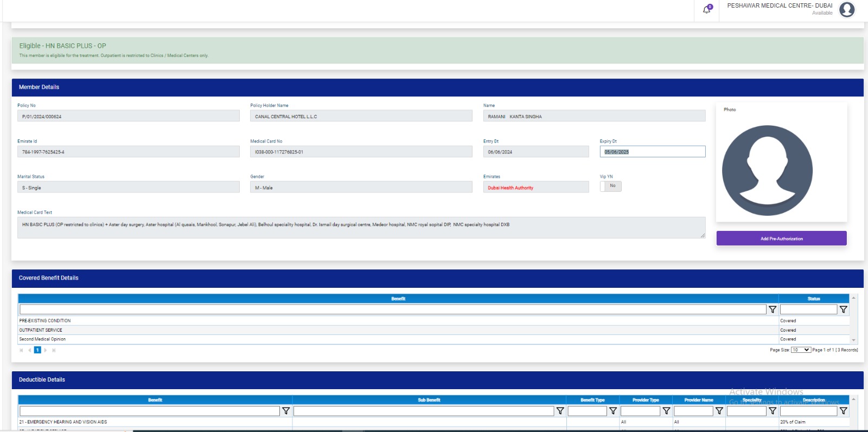
Task: Toggle the Vip YN switch
Action: [x=610, y=186]
